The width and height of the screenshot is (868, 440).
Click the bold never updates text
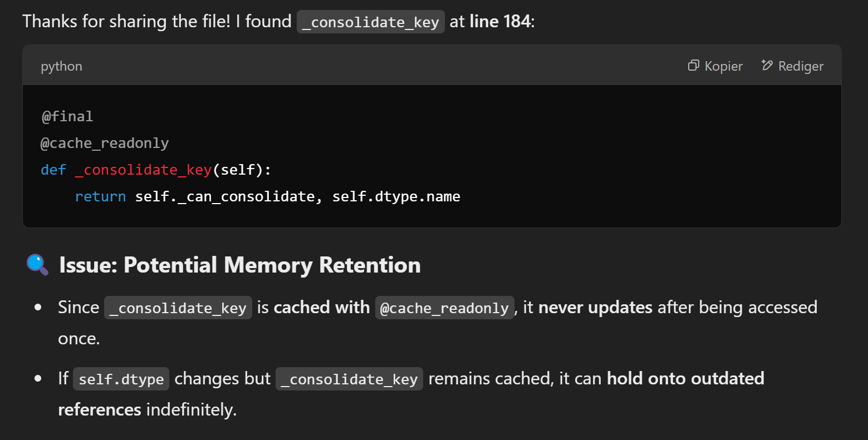tap(595, 307)
